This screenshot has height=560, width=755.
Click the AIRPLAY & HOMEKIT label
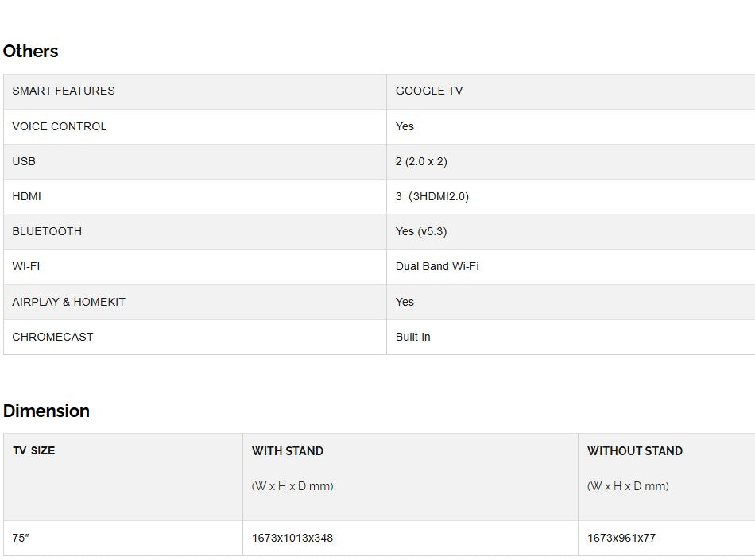coord(68,302)
